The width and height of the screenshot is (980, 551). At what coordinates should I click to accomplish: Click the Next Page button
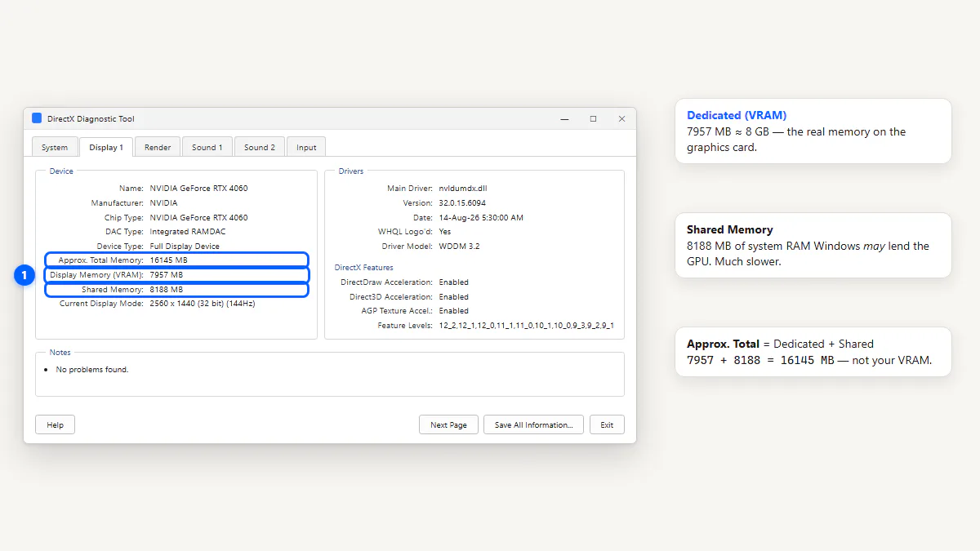448,424
